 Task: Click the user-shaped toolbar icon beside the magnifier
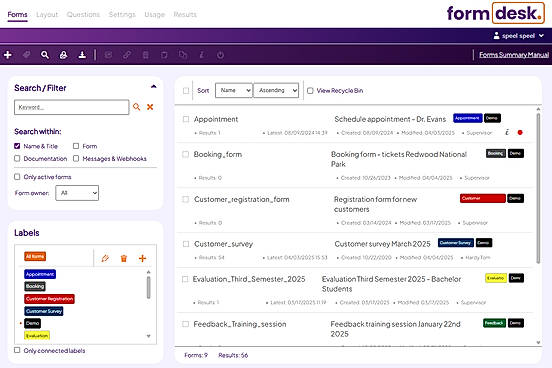pos(63,55)
